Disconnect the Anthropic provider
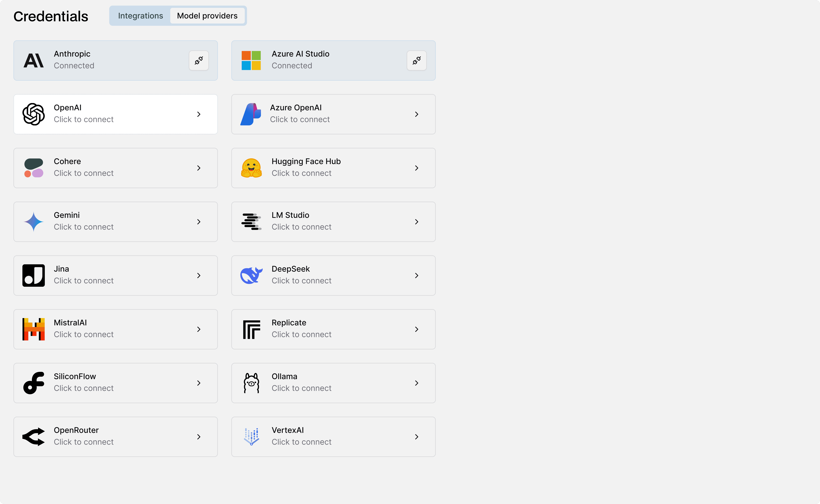Viewport: 820px width, 504px height. pos(199,60)
